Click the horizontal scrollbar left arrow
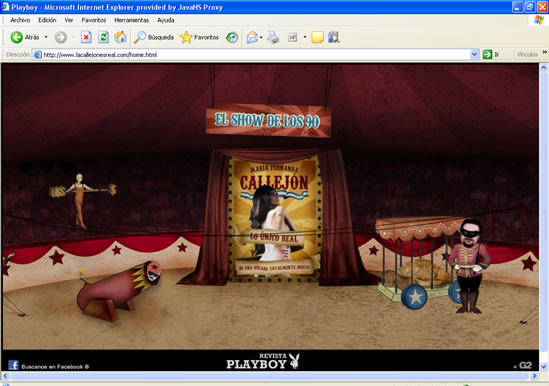Viewport: 549px width, 386px height. coord(5,376)
